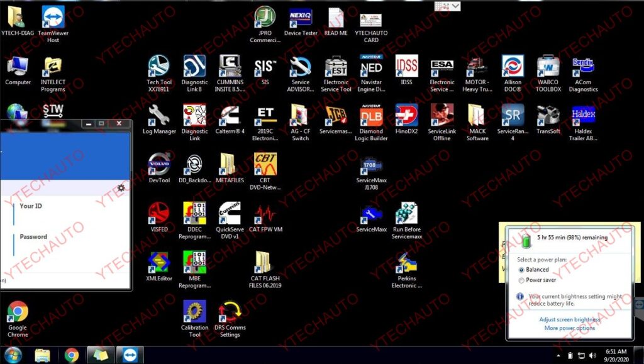This screenshot has width=644, height=364.
Task: Switch to TeamViewer on the taskbar
Action: pos(130,355)
